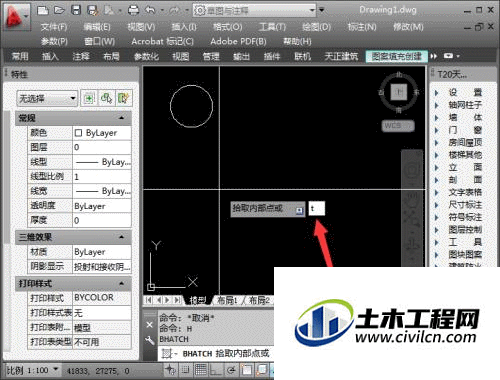The image size is (500, 380).
Task: Toggle Snap Mode in status bar
Action: tap(186, 370)
